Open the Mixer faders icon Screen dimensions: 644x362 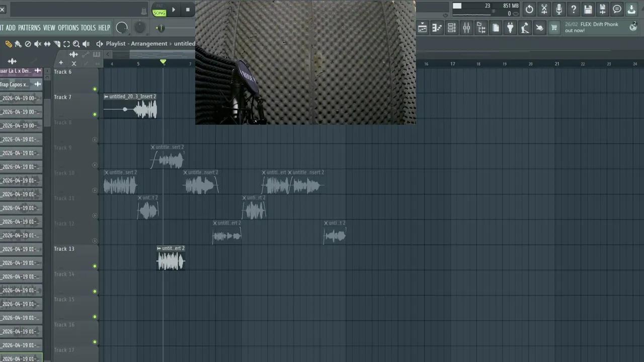pos(466,28)
